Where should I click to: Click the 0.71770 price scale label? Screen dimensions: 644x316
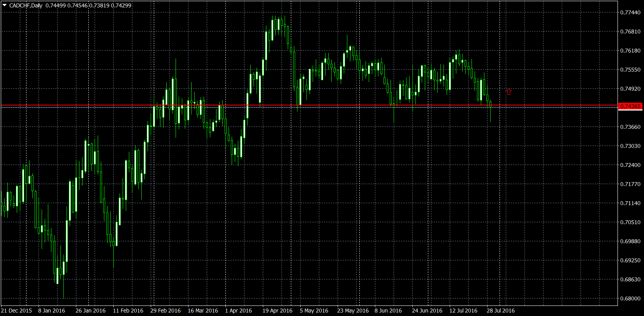(630, 184)
